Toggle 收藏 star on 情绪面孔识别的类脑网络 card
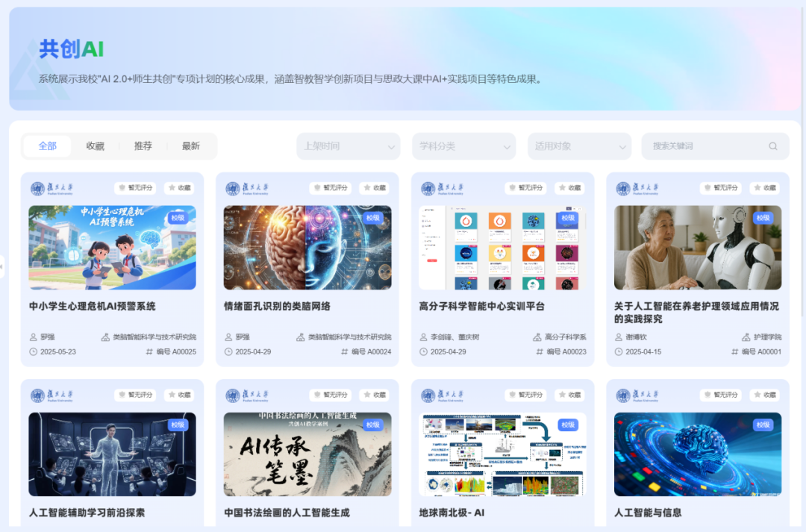Screen dimensions: 806x532 coord(375,187)
